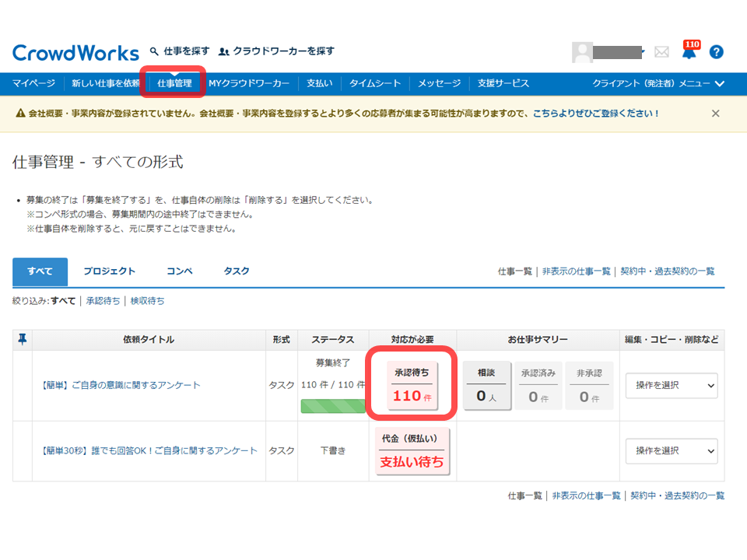
Task: Switch to the コンペ tab
Action: (x=179, y=271)
